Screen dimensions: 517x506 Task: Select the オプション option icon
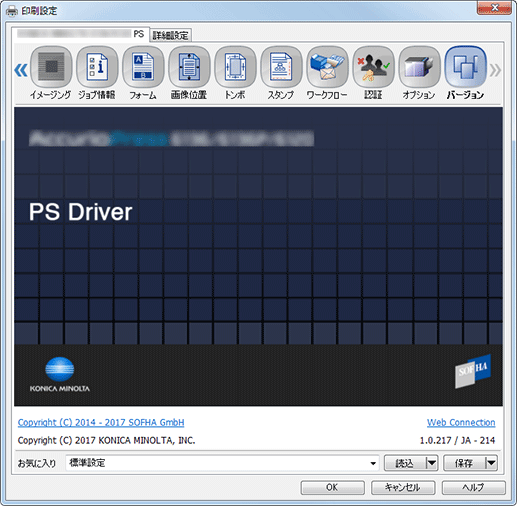(419, 67)
